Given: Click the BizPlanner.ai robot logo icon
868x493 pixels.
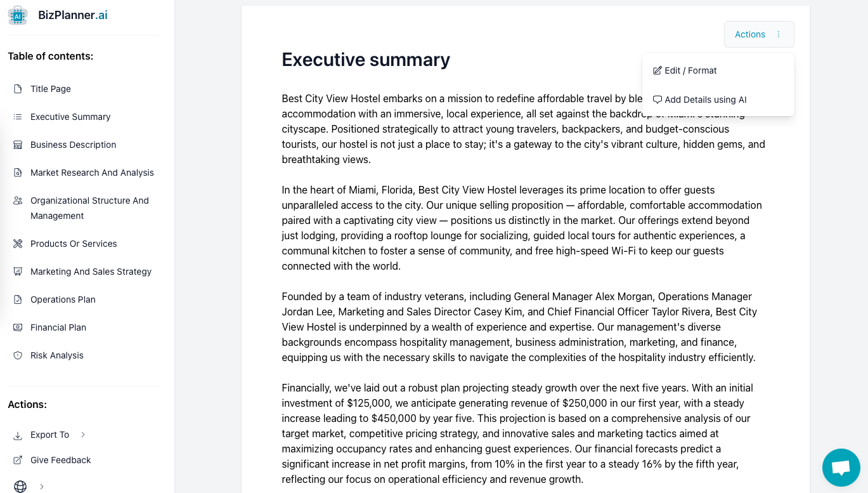Looking at the screenshot, I should click(x=18, y=15).
